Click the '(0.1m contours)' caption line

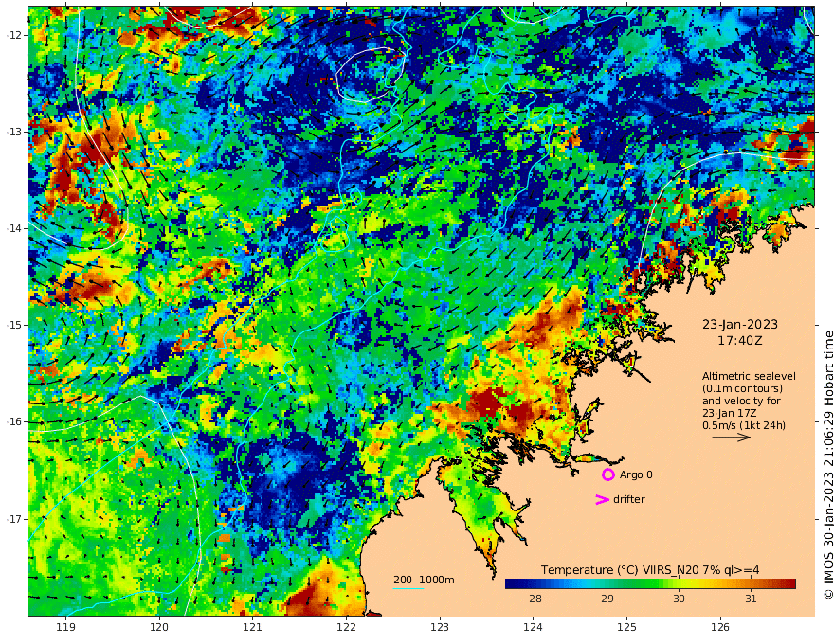point(742,388)
